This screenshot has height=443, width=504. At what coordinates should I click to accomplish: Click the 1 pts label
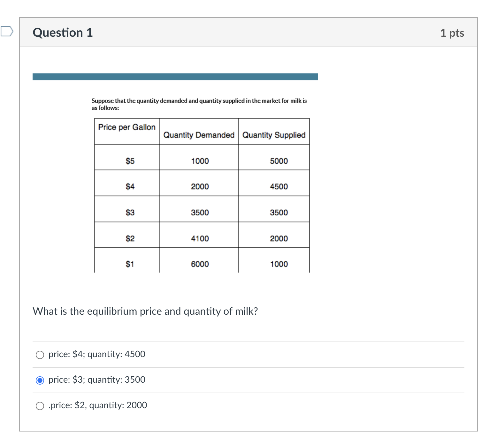click(453, 33)
